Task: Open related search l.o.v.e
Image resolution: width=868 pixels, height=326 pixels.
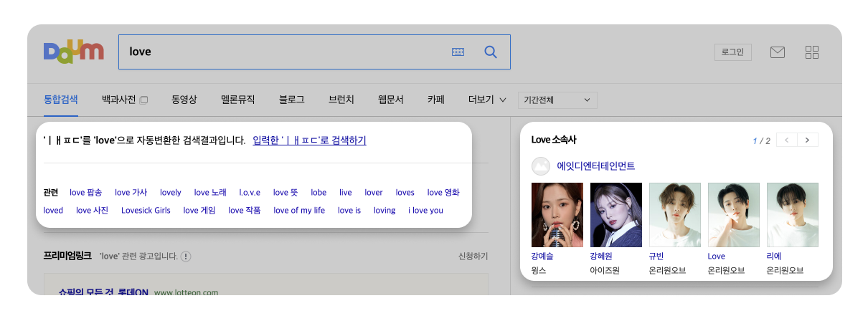Action: pyautogui.click(x=250, y=192)
